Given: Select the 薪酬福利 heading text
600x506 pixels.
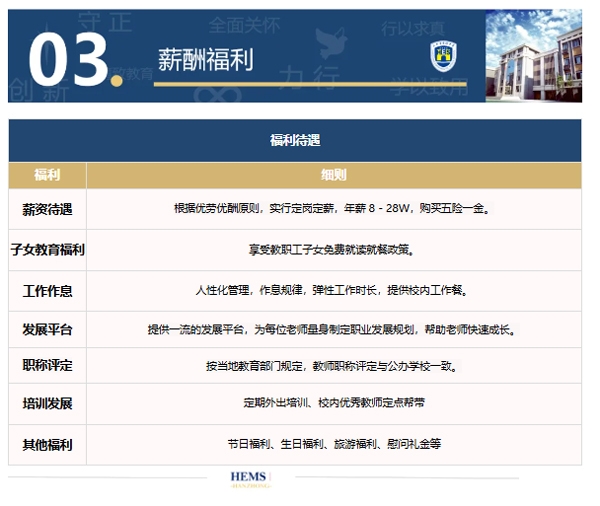Looking at the screenshot, I should click(x=206, y=60).
